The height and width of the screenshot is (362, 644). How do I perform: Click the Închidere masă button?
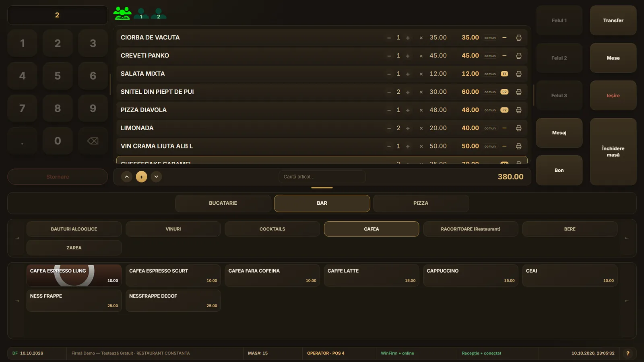click(613, 152)
